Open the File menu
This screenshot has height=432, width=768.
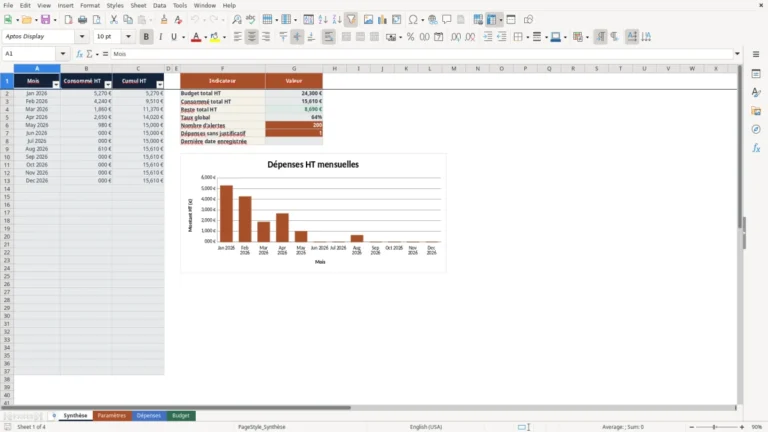[x=8, y=5]
